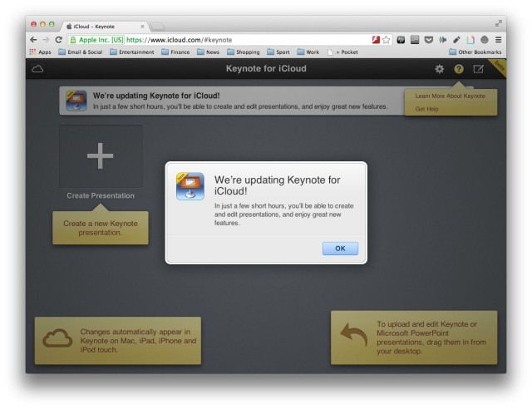Open the iCloud home cloud icon
Screen dimensions: 532x409
pos(37,69)
